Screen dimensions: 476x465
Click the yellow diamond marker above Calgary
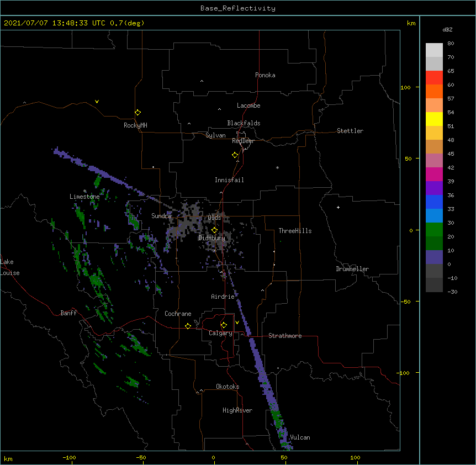coord(224,325)
